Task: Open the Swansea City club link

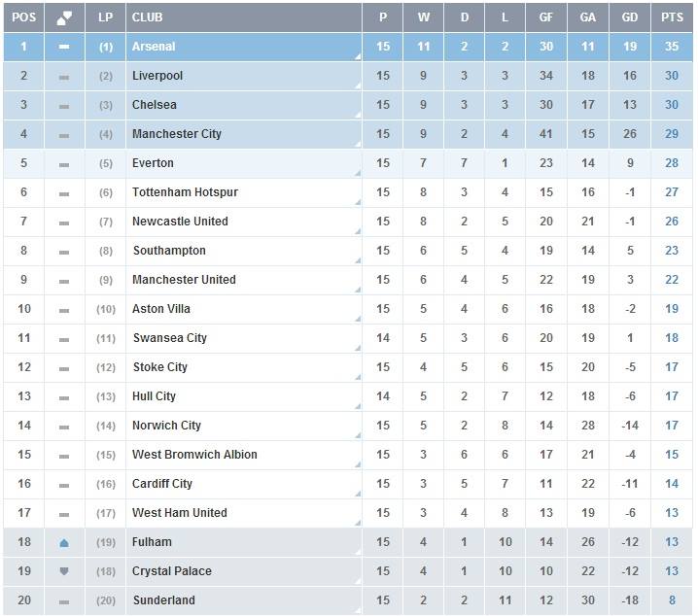Action: click(x=169, y=338)
